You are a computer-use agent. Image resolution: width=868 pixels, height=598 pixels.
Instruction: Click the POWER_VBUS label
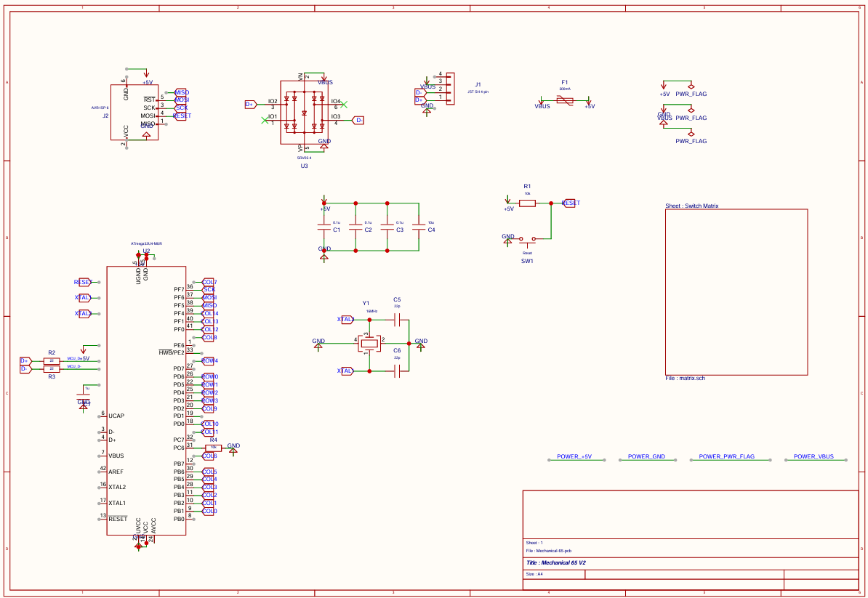813,457
